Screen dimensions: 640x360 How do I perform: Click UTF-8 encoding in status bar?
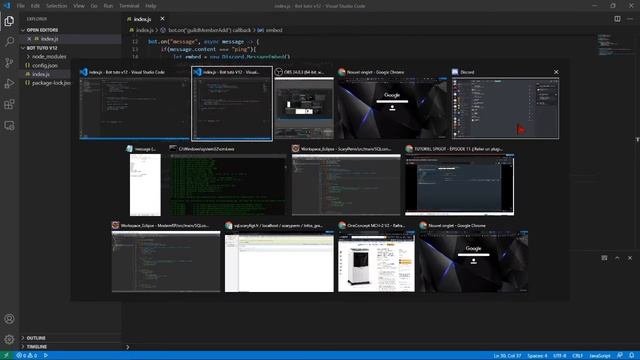click(560, 356)
